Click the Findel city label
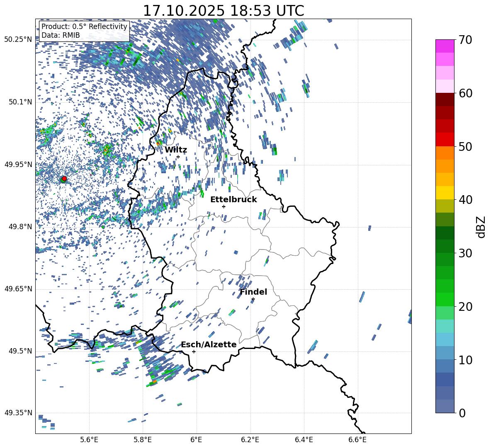The width and height of the screenshot is (491, 448). (x=253, y=292)
